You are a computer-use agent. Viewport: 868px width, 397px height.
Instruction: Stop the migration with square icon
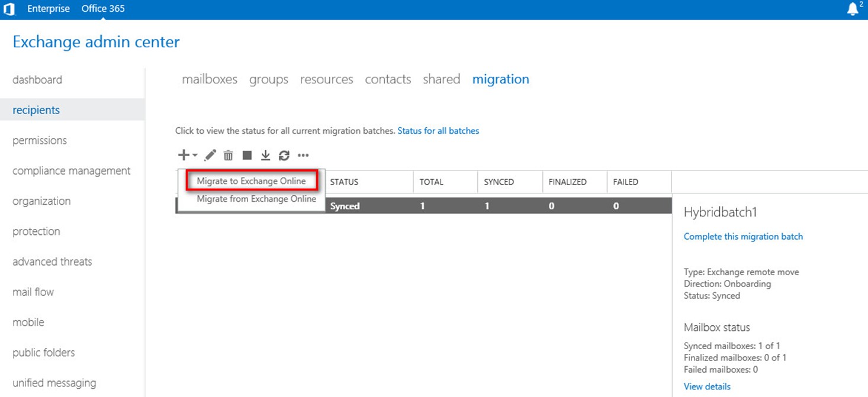(x=247, y=155)
